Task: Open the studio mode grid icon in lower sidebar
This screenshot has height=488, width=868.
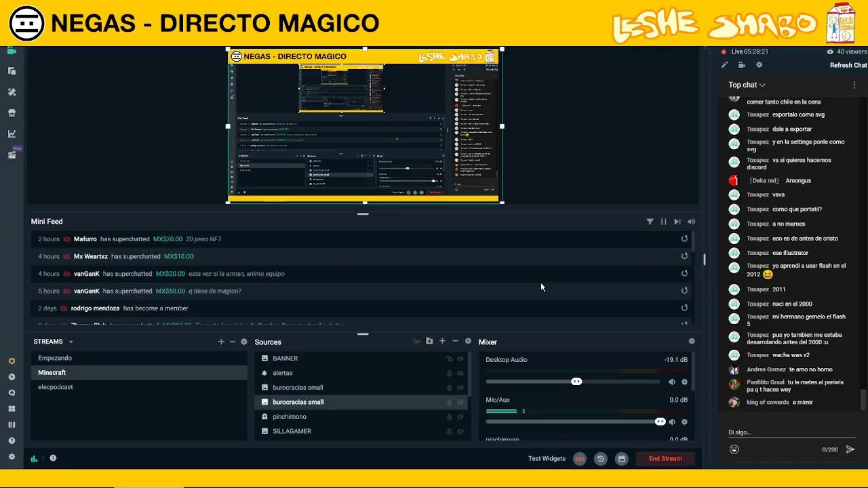Action: point(12,409)
